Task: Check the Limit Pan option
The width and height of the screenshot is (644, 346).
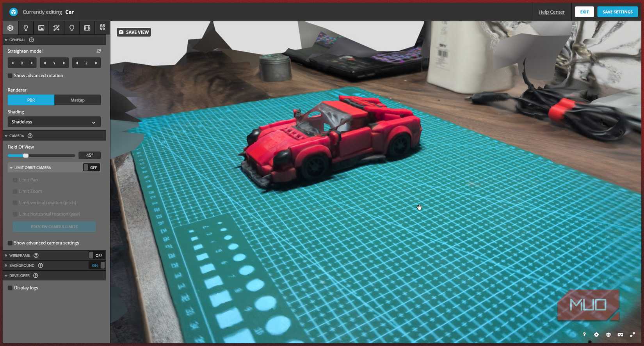Action: pyautogui.click(x=15, y=180)
